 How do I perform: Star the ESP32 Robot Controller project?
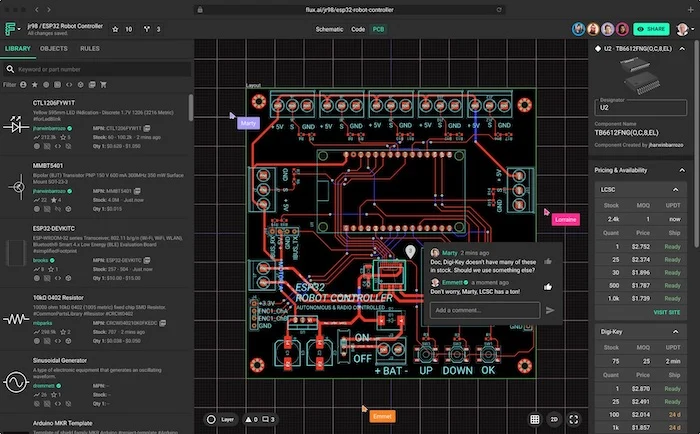point(115,29)
